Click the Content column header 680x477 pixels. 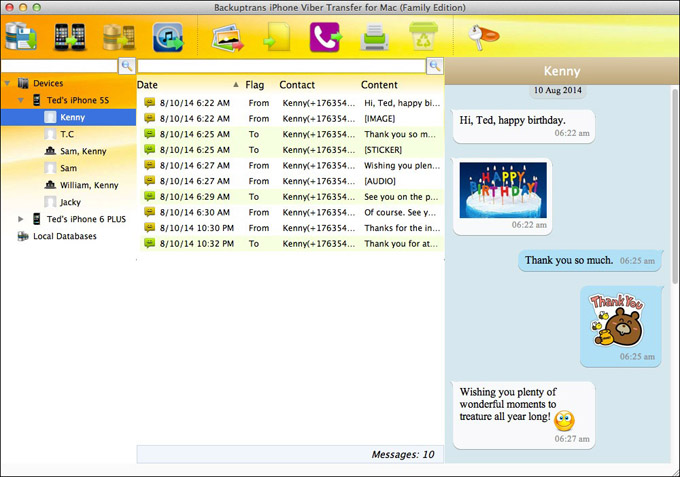[x=379, y=85]
